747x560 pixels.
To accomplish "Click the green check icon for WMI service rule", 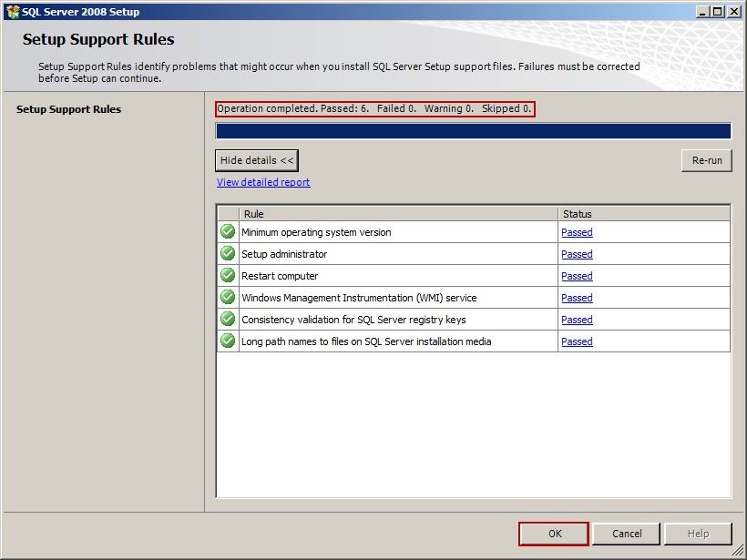I will [228, 298].
